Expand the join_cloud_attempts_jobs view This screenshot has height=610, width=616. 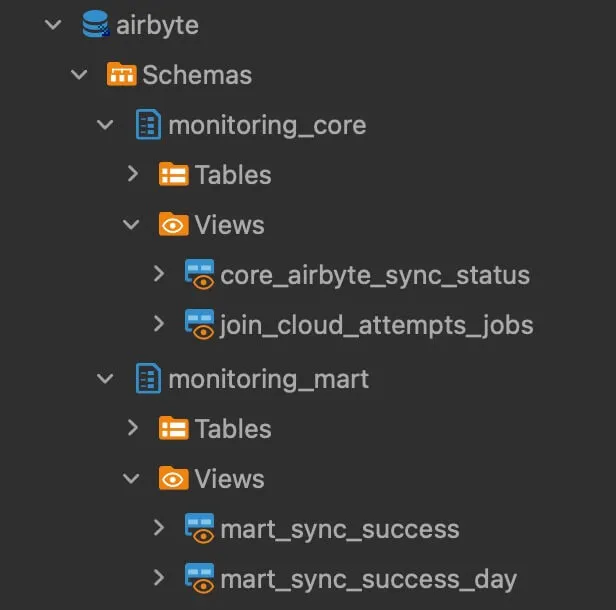coord(159,324)
